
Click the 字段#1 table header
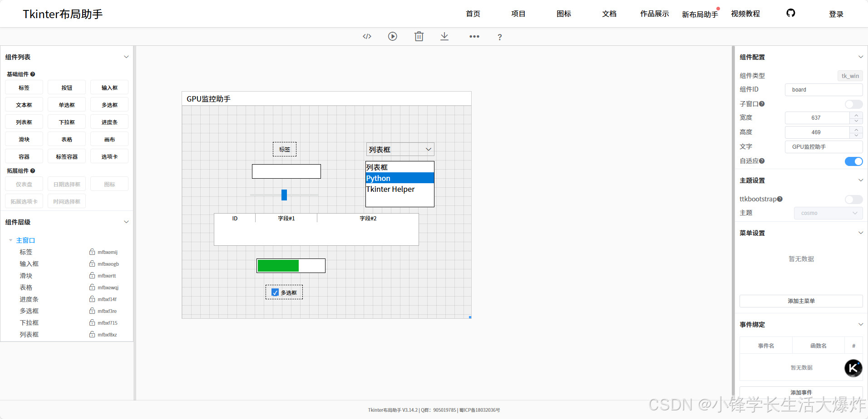click(286, 219)
